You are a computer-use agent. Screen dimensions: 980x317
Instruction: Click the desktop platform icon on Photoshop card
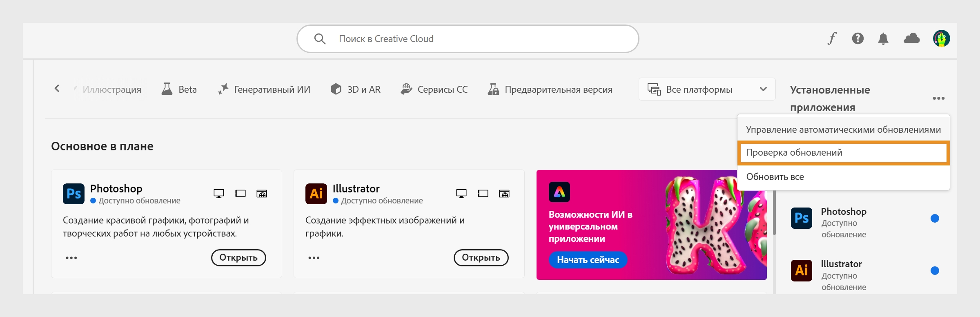click(x=219, y=194)
